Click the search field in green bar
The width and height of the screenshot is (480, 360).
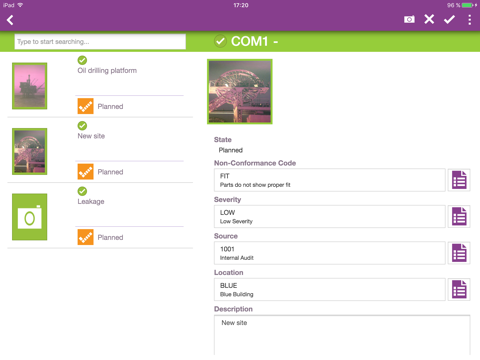point(100,42)
